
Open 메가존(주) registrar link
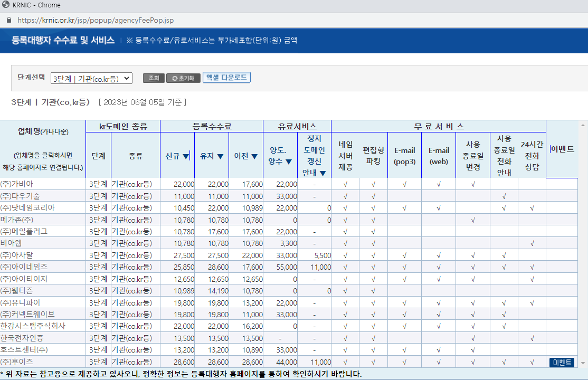click(16, 220)
